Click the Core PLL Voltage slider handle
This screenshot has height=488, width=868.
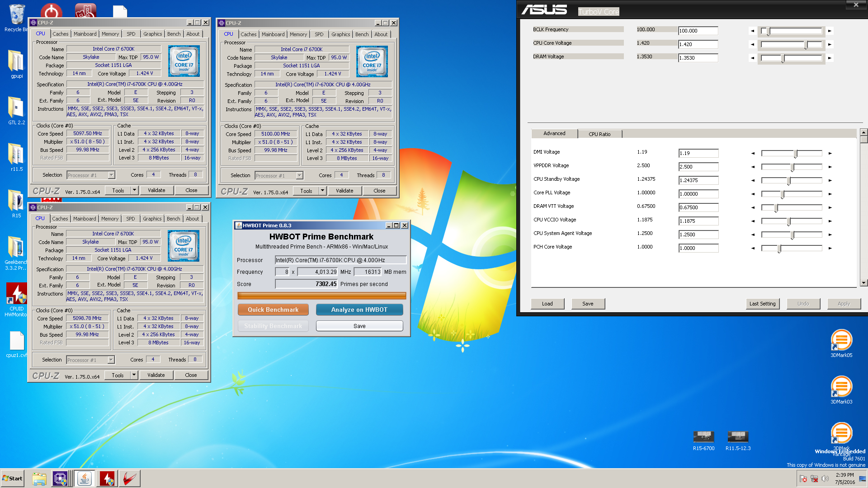tap(783, 194)
